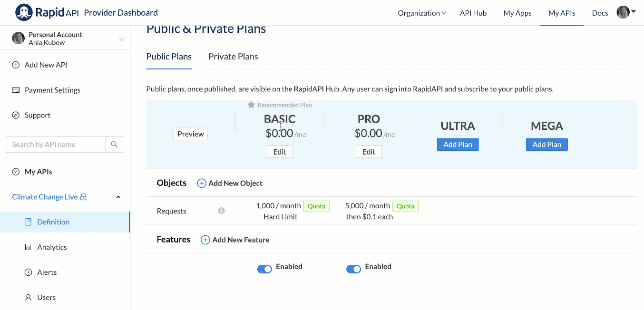The image size is (644, 310).
Task: Click the Quota badge for 1,000 / month
Action: 316,206
